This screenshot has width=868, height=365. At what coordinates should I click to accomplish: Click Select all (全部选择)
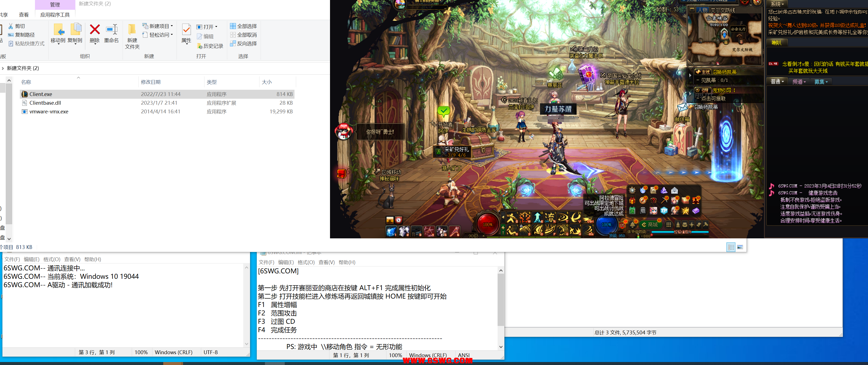coord(243,26)
